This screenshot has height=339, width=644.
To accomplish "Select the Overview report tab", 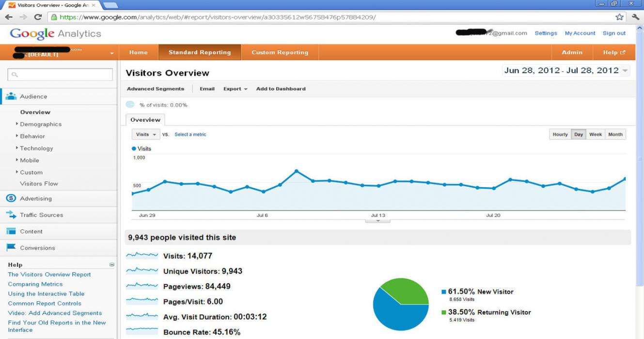I will coord(145,120).
